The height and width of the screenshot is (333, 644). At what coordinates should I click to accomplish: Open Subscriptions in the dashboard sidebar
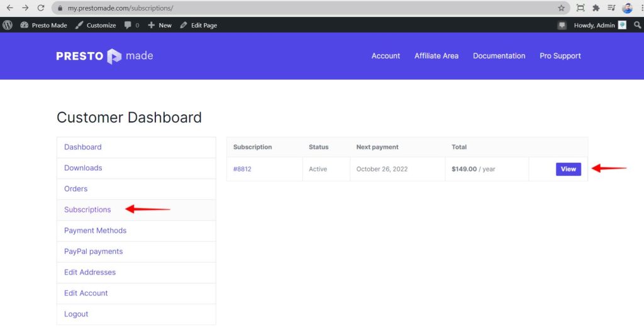pos(87,210)
